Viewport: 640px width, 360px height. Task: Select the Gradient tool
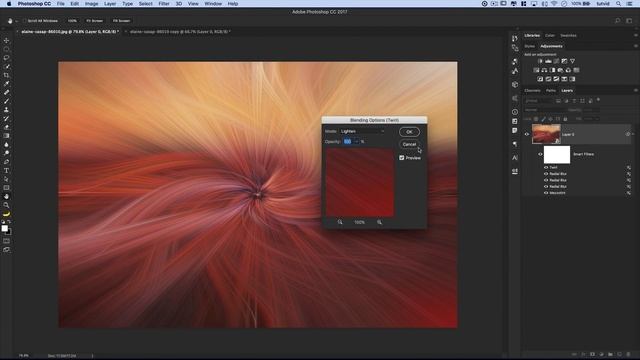click(7, 136)
